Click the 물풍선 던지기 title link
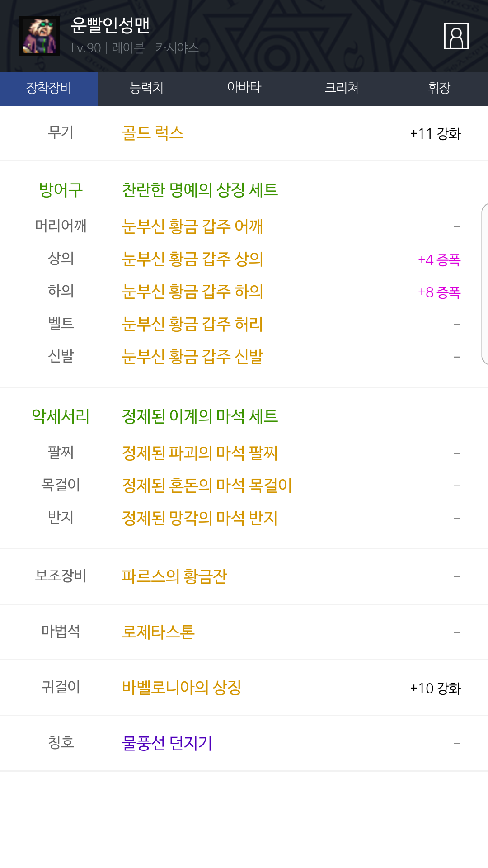 [167, 743]
